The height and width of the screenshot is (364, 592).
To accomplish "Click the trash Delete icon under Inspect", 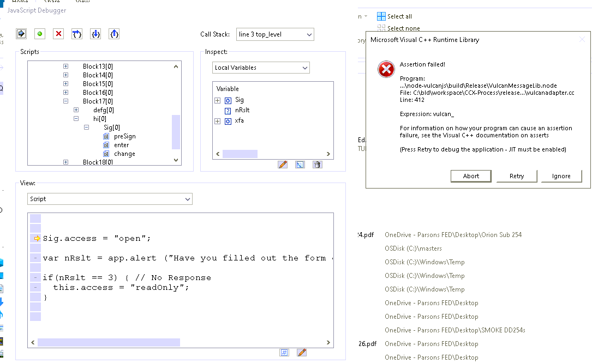I will [318, 165].
